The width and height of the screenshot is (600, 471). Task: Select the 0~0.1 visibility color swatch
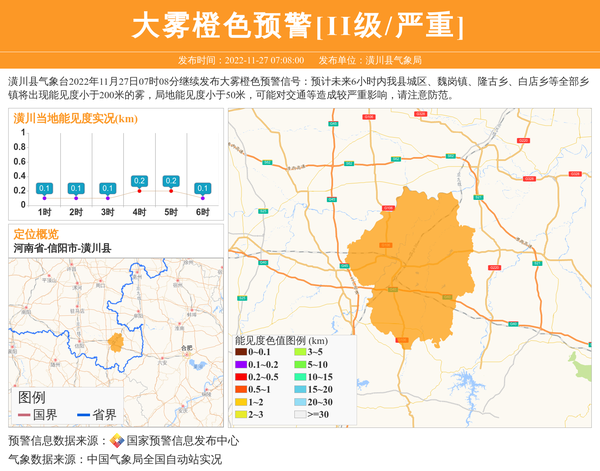pos(241,352)
